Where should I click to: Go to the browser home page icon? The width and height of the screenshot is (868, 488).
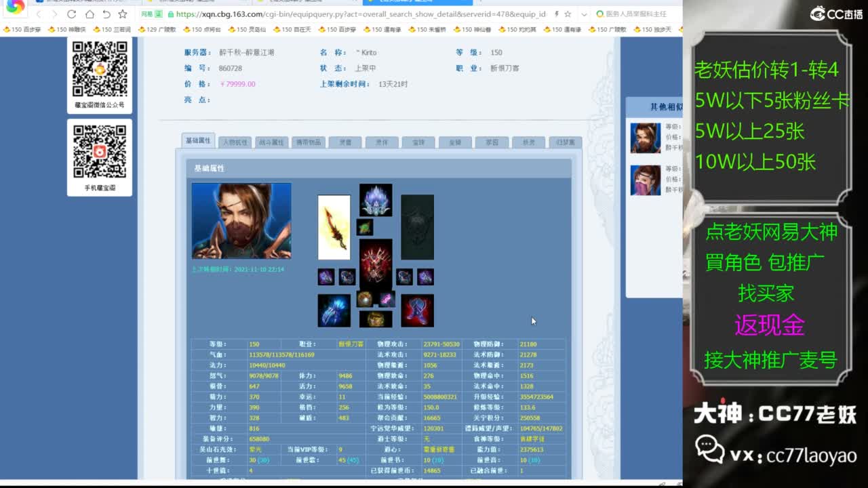pyautogui.click(x=90, y=14)
